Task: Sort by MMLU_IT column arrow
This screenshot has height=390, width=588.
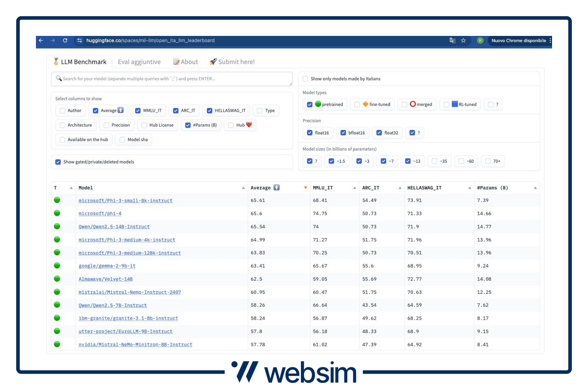Action: point(355,188)
